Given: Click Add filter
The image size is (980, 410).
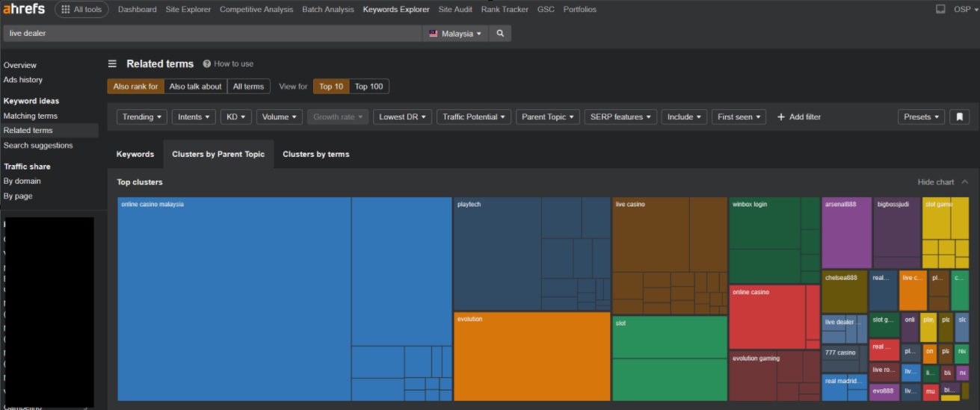Looking at the screenshot, I should pyautogui.click(x=799, y=117).
